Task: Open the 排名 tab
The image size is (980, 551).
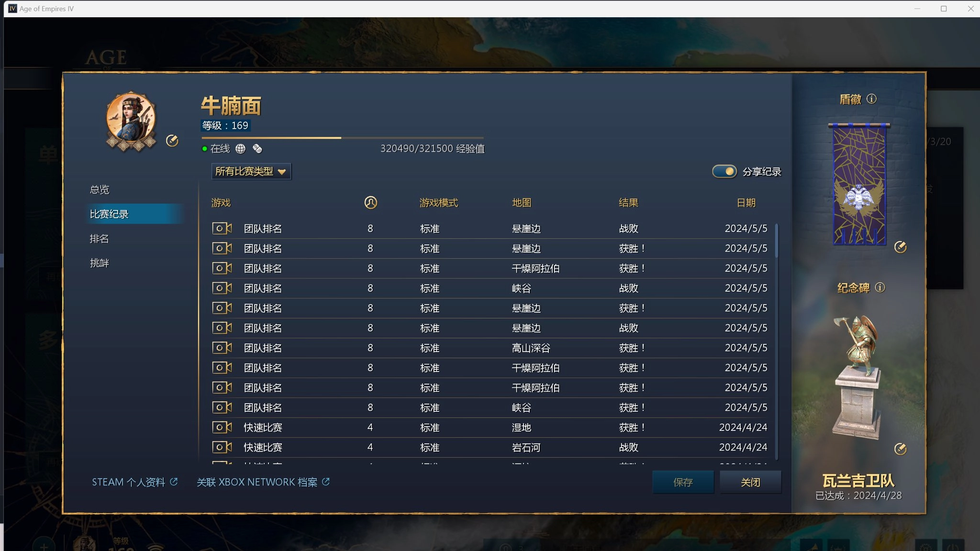Action: (100, 239)
